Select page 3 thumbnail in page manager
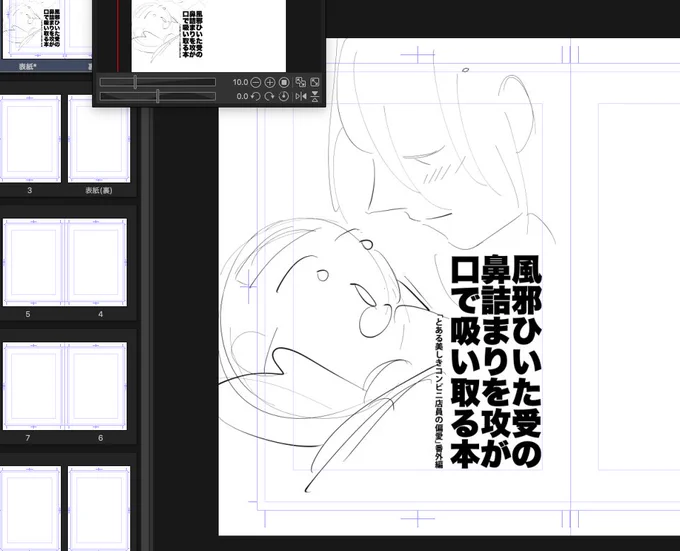Viewport: 680px width, 551px height. (30, 139)
